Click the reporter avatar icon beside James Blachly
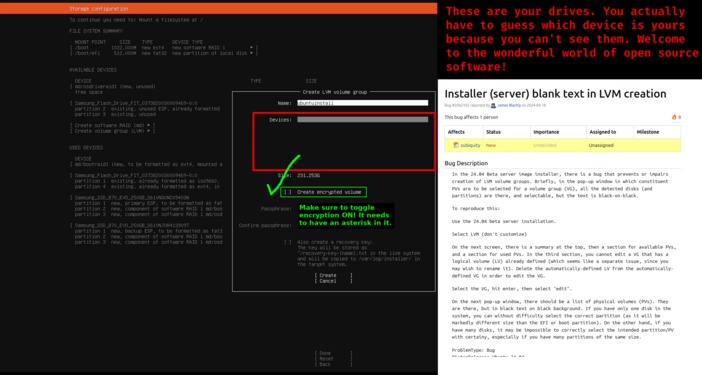Viewport: 702px width, 375px height. click(x=493, y=106)
